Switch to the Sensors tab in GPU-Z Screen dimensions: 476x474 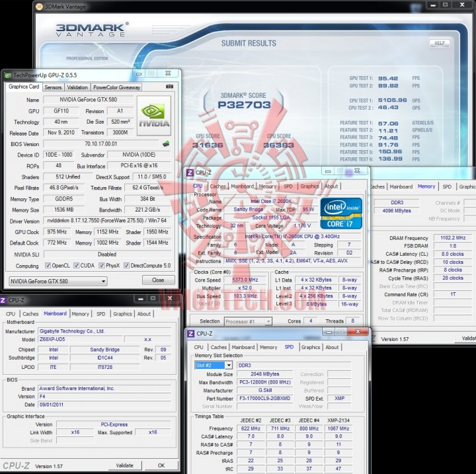pos(53,87)
